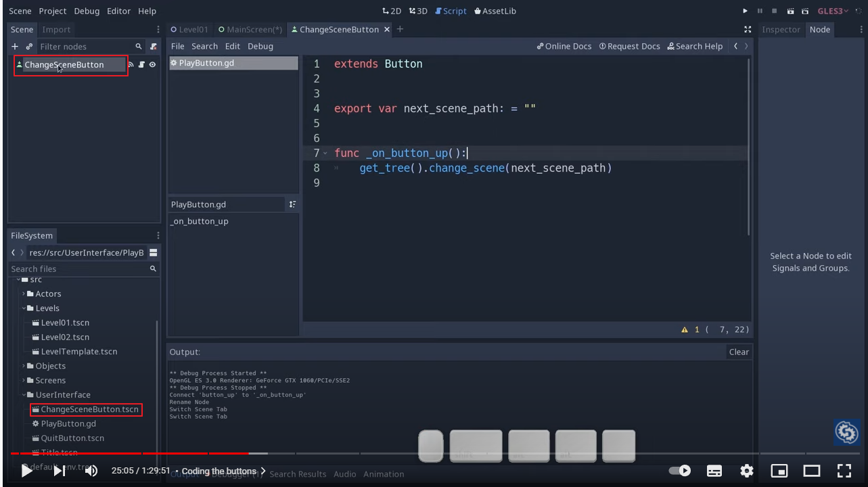Switch to Script workspace

pos(451,11)
